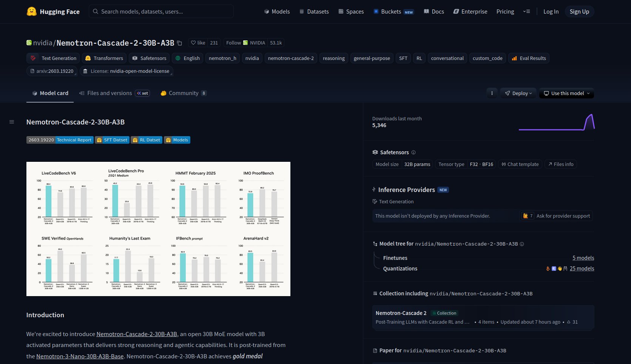Click the Model tree info icon

[522, 244]
